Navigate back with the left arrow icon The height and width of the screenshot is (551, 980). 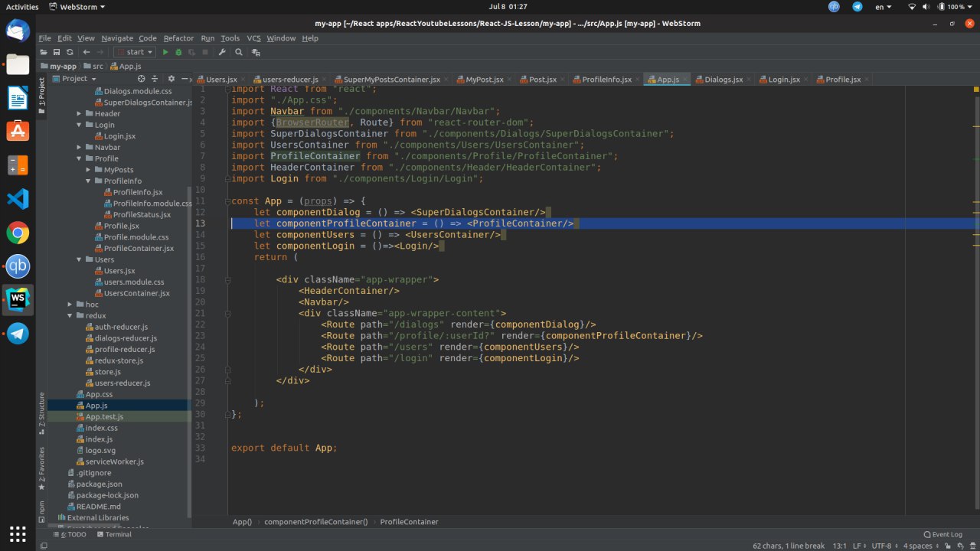coord(87,52)
